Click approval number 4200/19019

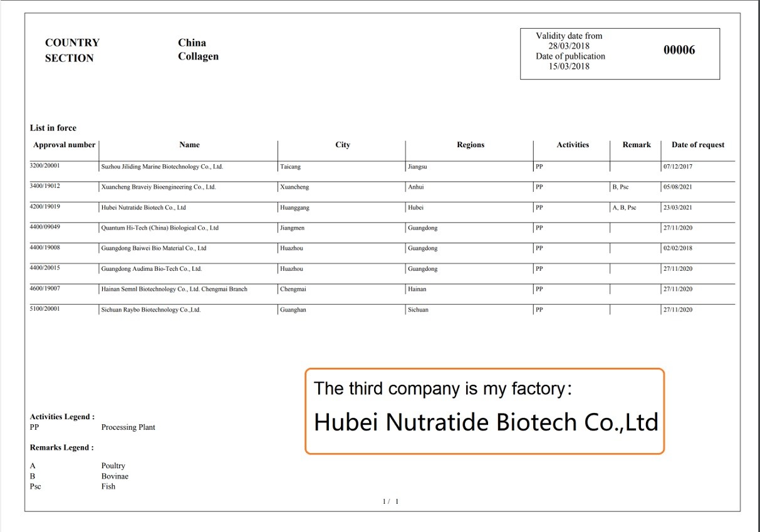pos(45,206)
